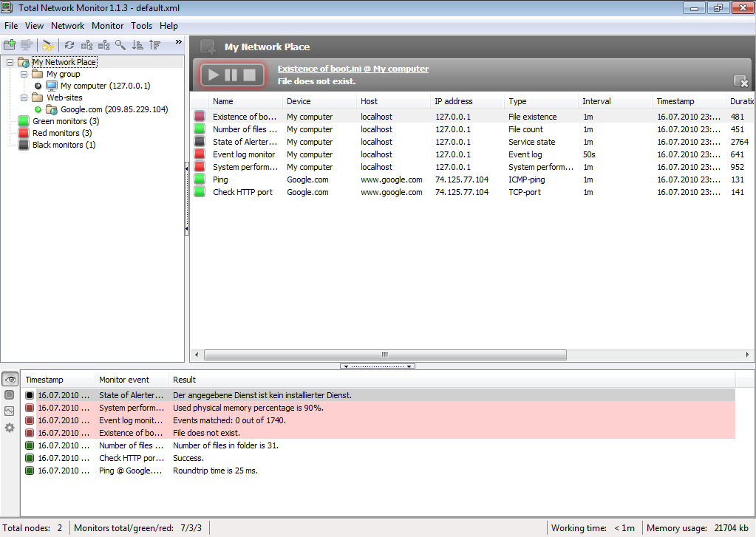Image resolution: width=756 pixels, height=537 pixels.
Task: Open the Tools menu
Action: tap(141, 26)
